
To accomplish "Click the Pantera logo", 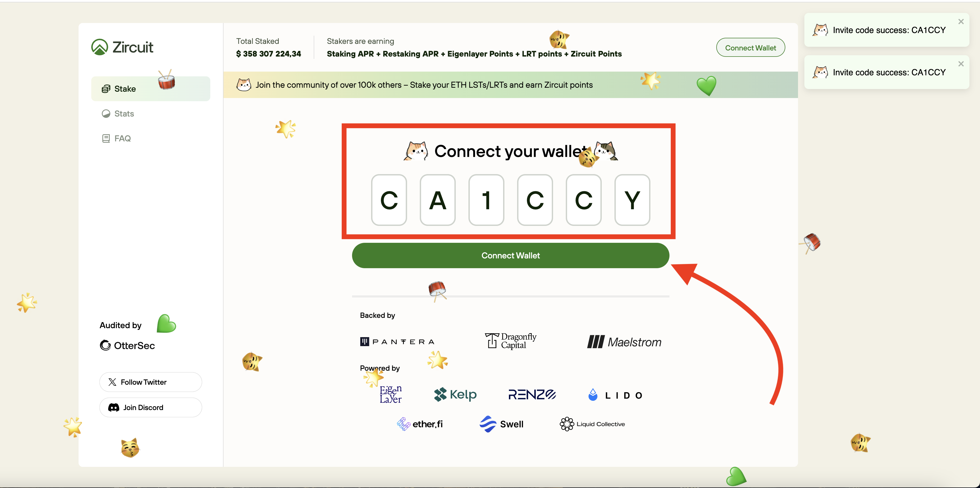I will [x=397, y=342].
